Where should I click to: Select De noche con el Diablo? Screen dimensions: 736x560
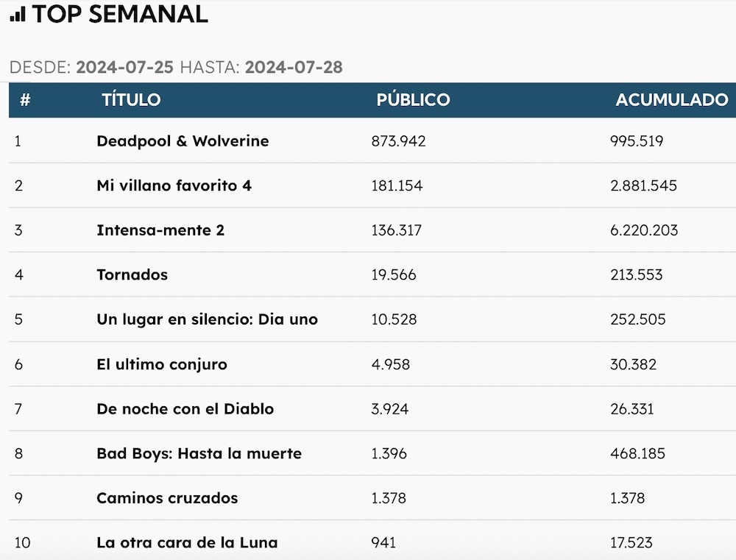185,409
